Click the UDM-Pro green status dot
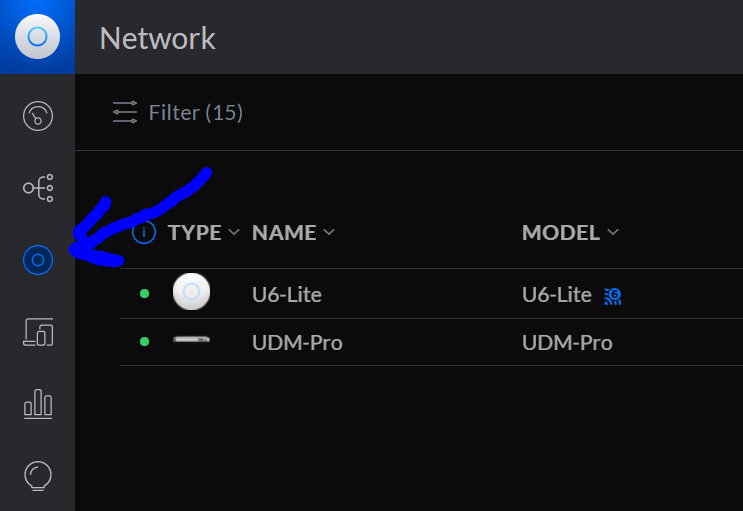Screen dimensions: 743x511 pyautogui.click(x=145, y=342)
